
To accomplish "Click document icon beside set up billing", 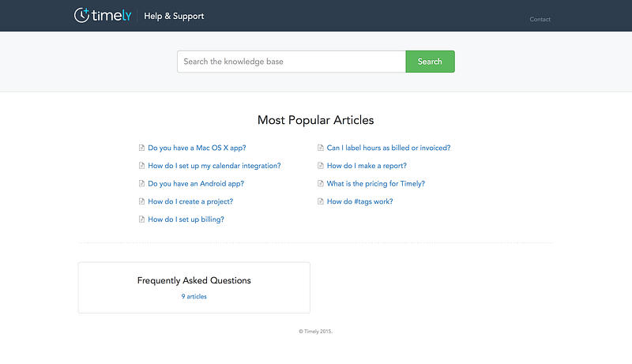I will [x=141, y=219].
